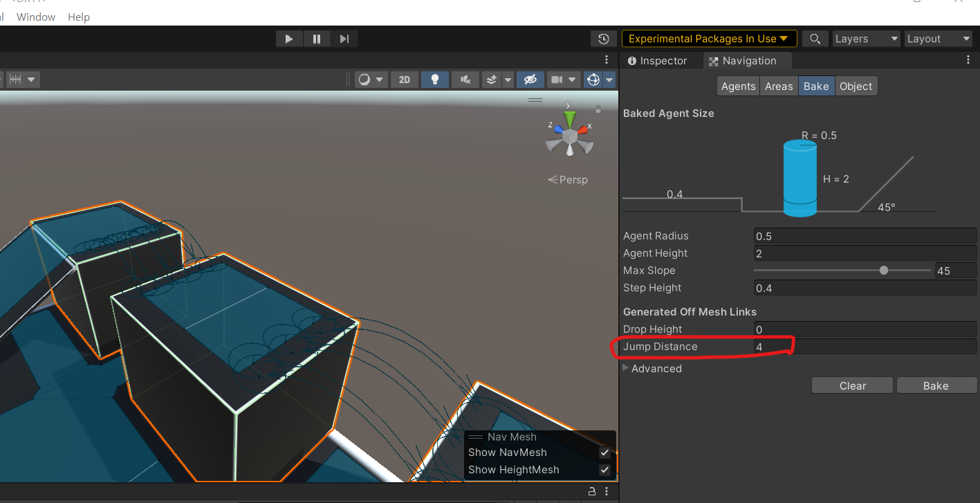Click the Nav Mesh overlay header
Screen dimensions: 980x503
(x=539, y=437)
